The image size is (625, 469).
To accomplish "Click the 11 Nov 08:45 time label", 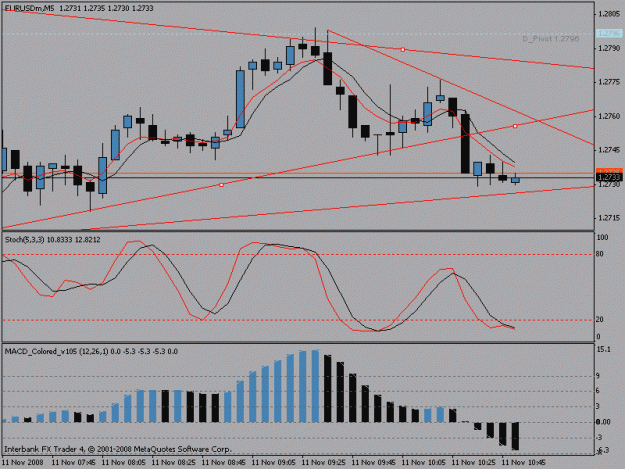I will pyautogui.click(x=224, y=463).
